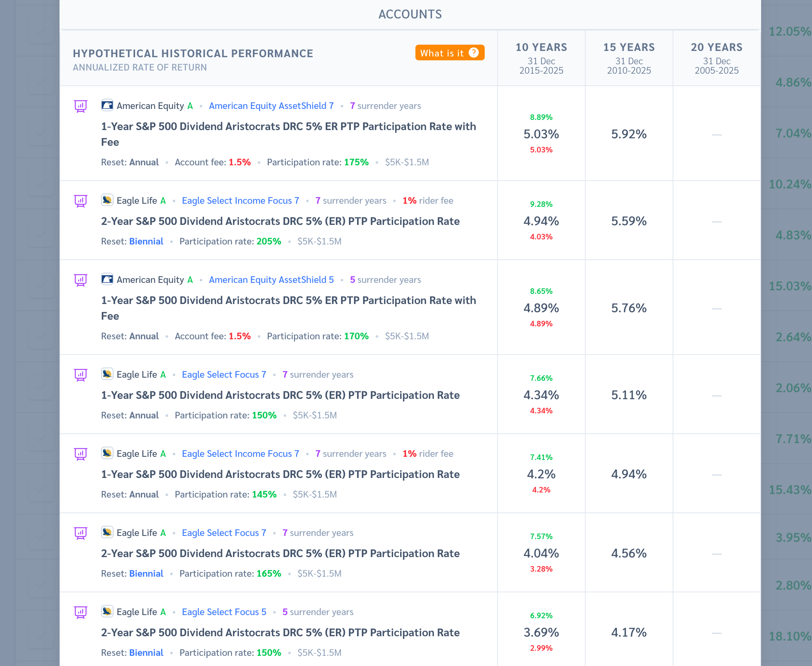Click the 18.10% value in the background page
Screen dimensions: 812x666
tap(790, 636)
